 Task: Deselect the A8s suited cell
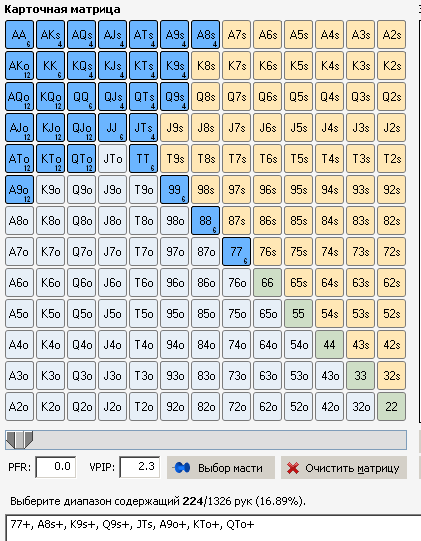[206, 35]
